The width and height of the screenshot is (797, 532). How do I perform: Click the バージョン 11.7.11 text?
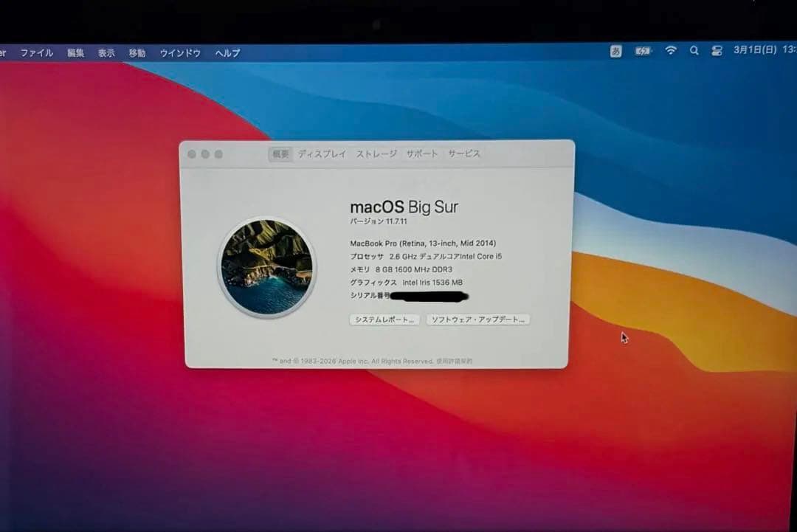(378, 221)
